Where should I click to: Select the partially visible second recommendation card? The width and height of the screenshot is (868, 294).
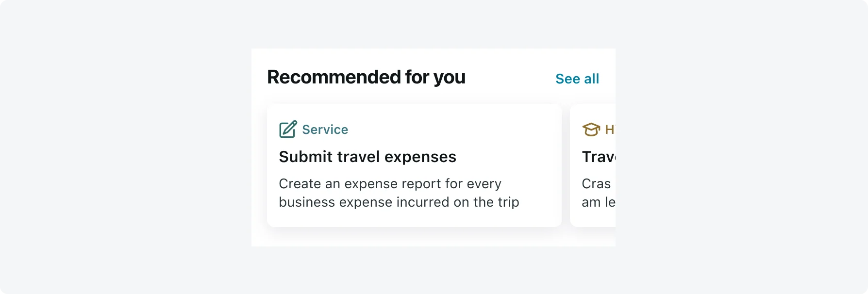[593, 165]
